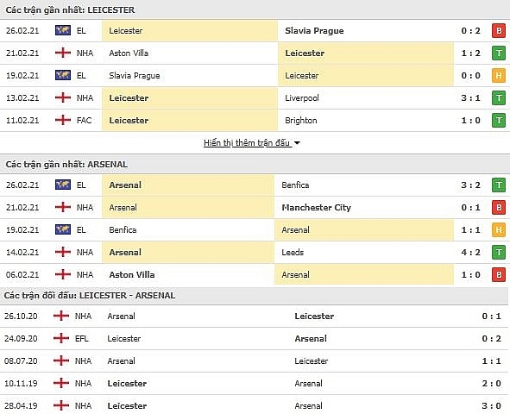510x420 pixels.
Task: Click dropdown arrow next to 'Hiển thị thêm trận đấu'
Action: click(297, 142)
